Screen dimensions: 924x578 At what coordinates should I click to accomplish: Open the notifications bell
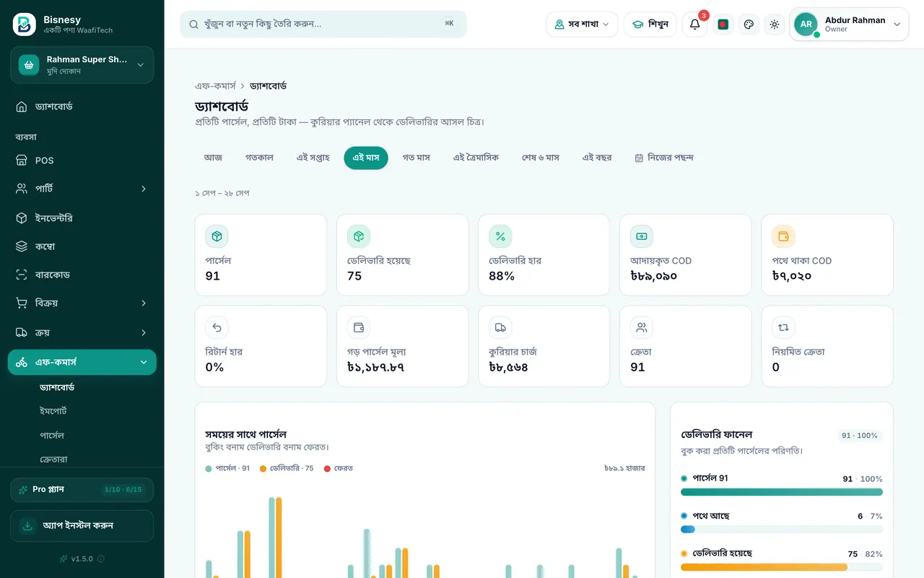point(694,25)
